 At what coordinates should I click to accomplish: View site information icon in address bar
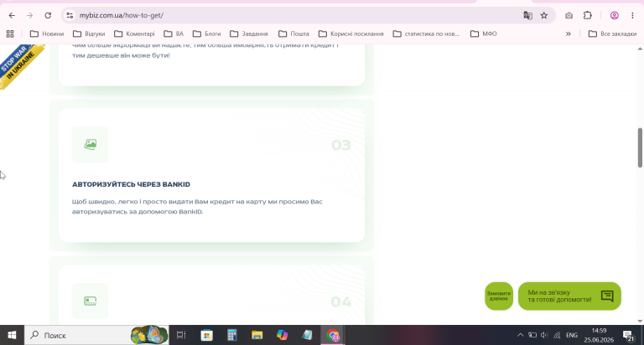(x=70, y=16)
